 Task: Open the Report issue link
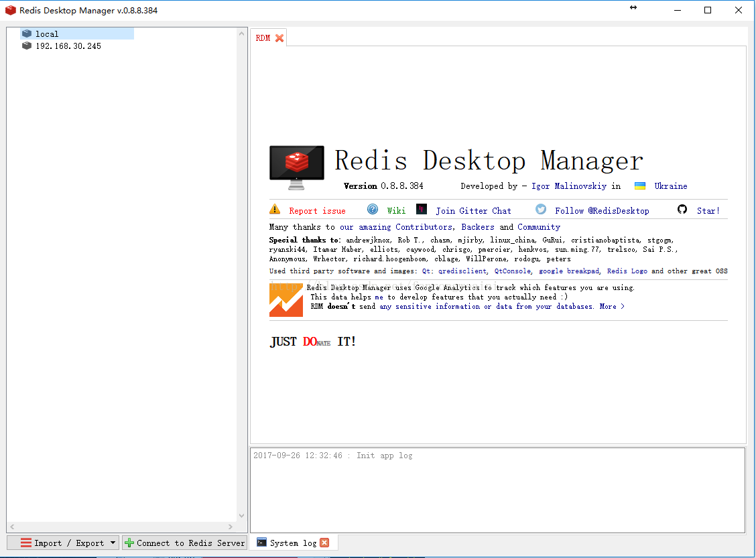point(317,210)
